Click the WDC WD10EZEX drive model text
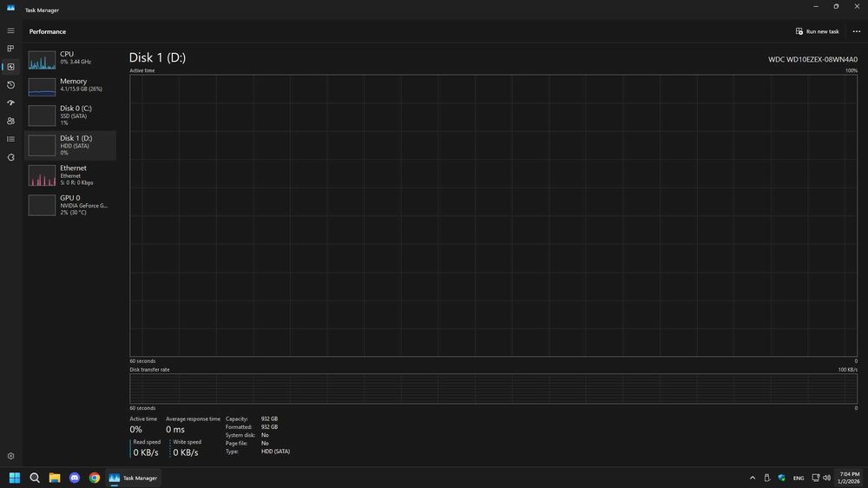This screenshot has width=868, height=488. click(812, 59)
